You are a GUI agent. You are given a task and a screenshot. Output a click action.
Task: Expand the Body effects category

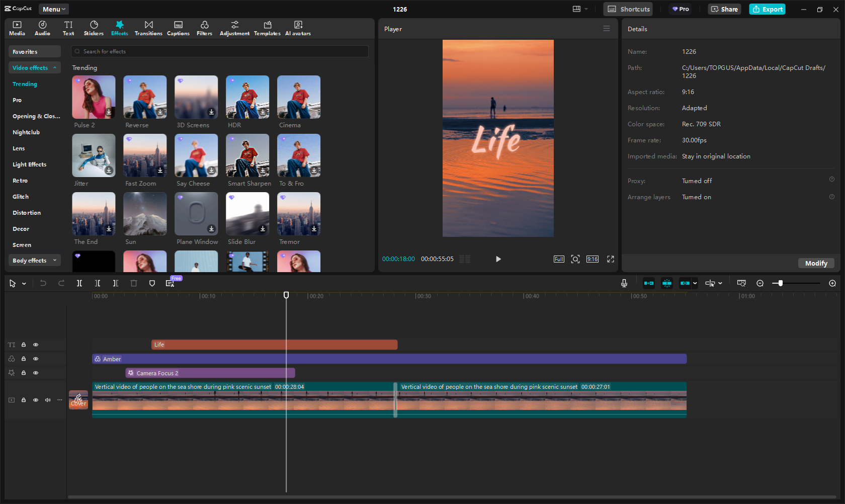(x=54, y=260)
